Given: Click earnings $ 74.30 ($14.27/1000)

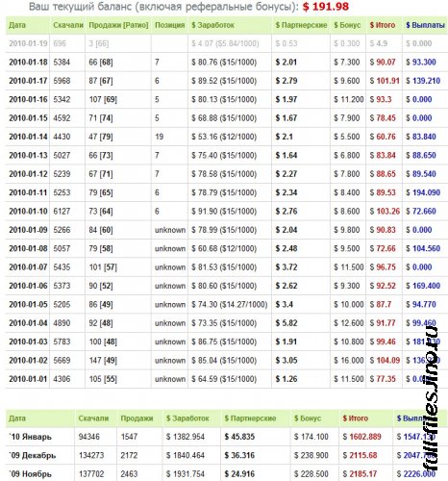Looking at the screenshot, I should pos(230,304).
